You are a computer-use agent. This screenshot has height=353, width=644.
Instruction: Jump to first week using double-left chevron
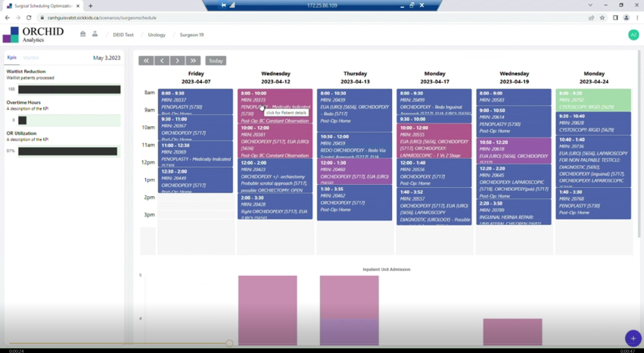coord(146,60)
